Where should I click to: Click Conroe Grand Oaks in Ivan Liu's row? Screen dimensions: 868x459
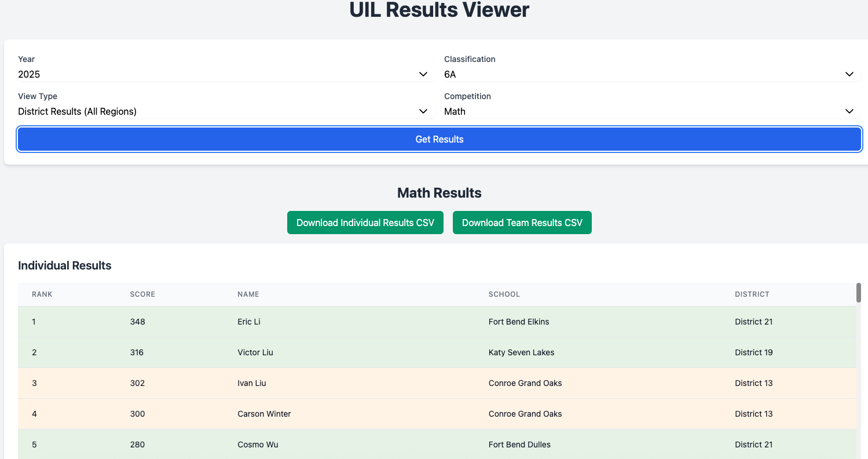tap(525, 383)
